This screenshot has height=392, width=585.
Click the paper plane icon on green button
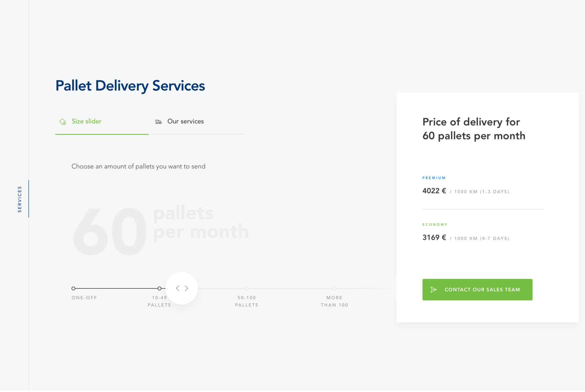coord(433,290)
